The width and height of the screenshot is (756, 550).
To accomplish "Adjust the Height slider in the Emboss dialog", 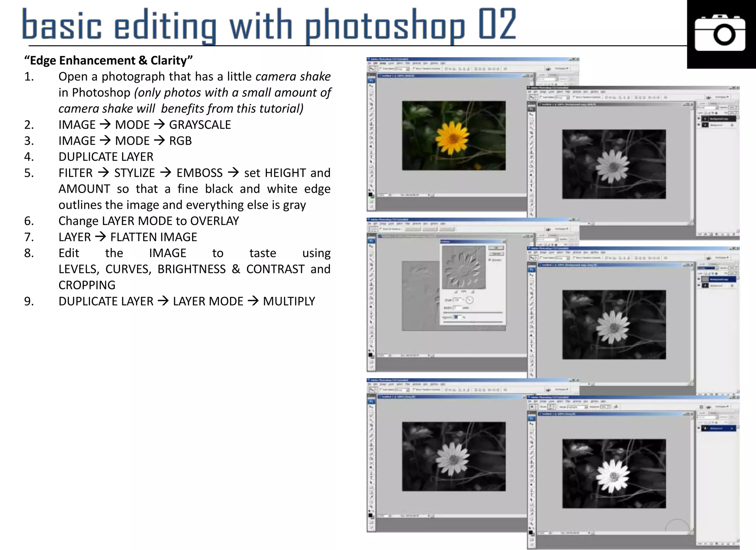I will pos(473,312).
